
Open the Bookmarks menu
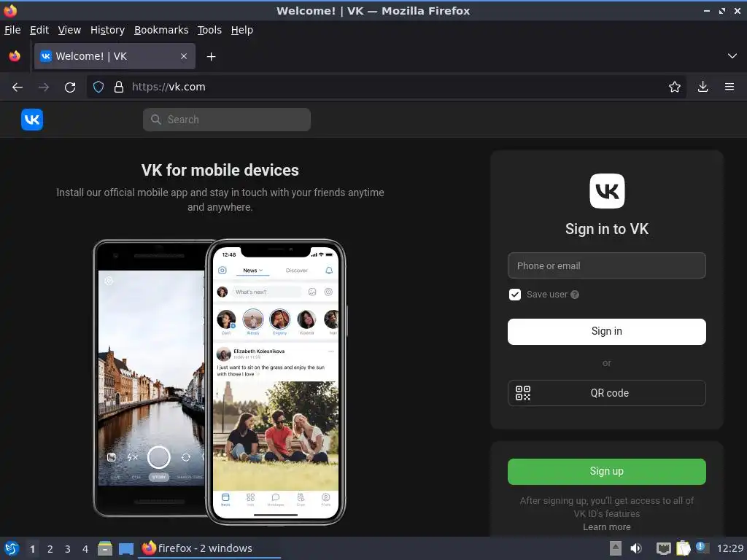click(161, 30)
